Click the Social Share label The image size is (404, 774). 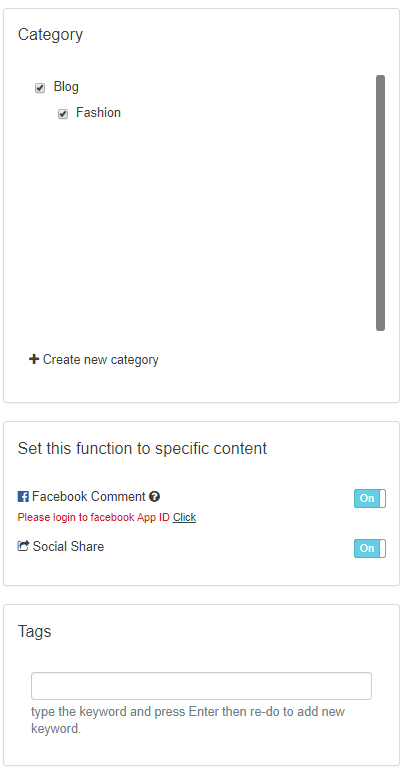click(69, 546)
